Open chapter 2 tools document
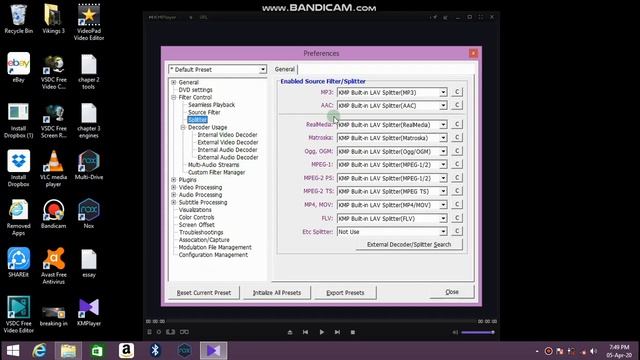The height and width of the screenshot is (360, 640). 89,71
